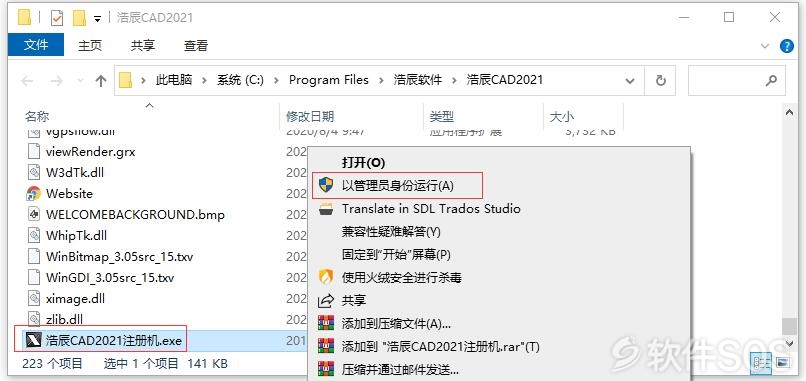Click the back navigation arrow
The image size is (806, 381).
coord(27,81)
